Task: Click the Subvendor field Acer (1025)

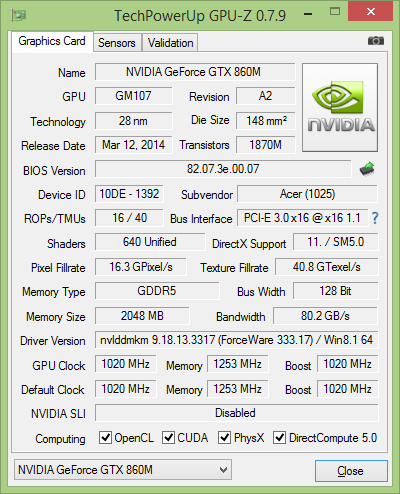Action: (307, 194)
